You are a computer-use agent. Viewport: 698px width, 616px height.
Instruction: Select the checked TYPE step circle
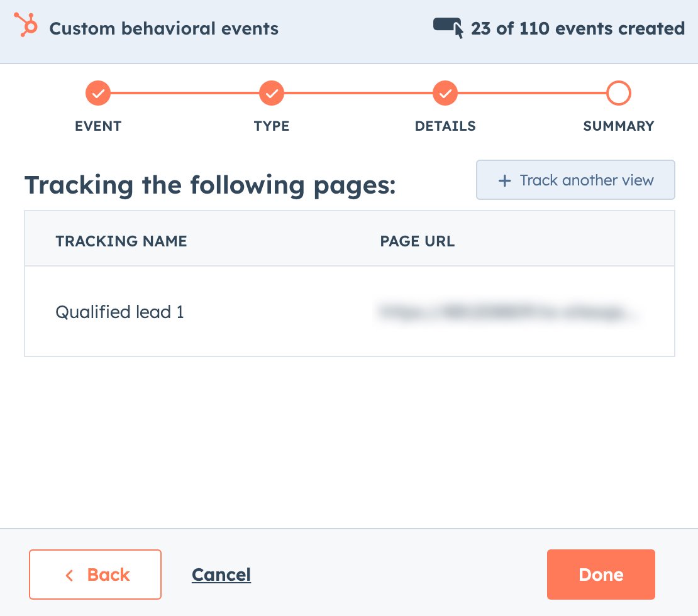click(272, 94)
